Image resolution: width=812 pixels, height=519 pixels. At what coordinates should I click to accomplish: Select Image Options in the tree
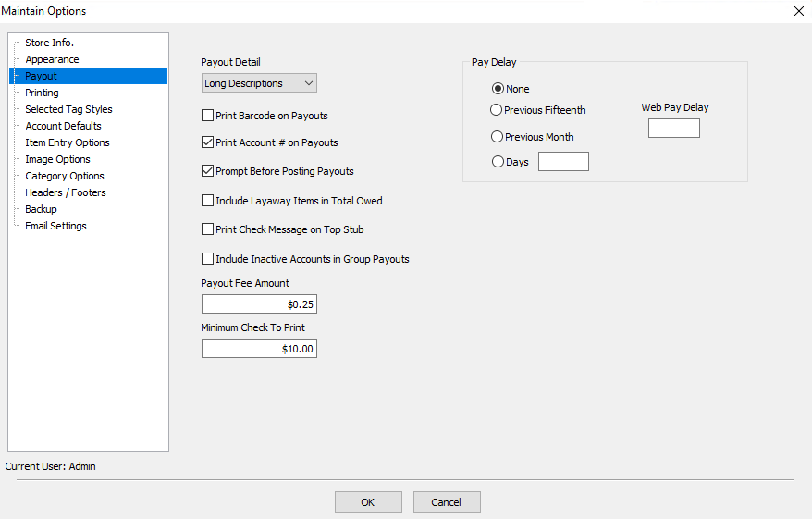(x=57, y=159)
